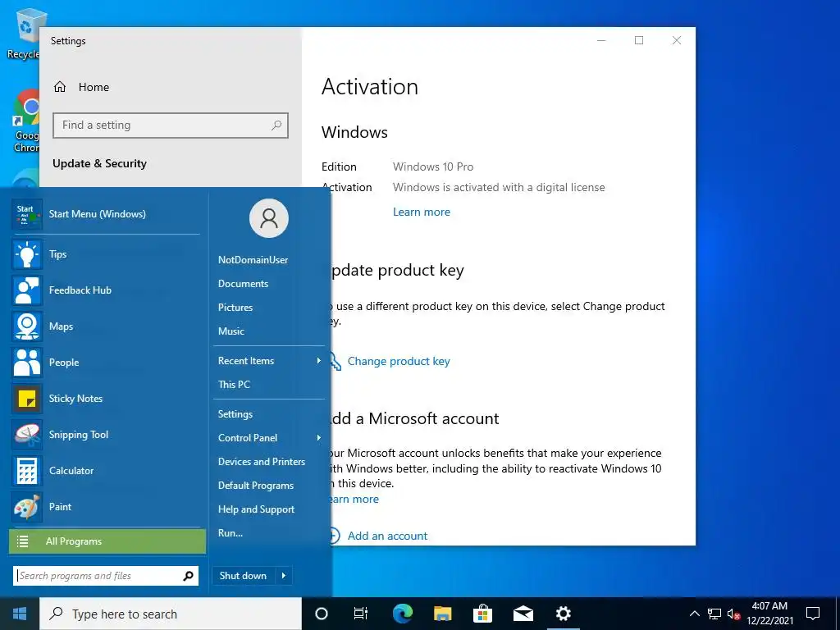Open File Explorer from taskbar
The image size is (840, 630).
pos(442,614)
